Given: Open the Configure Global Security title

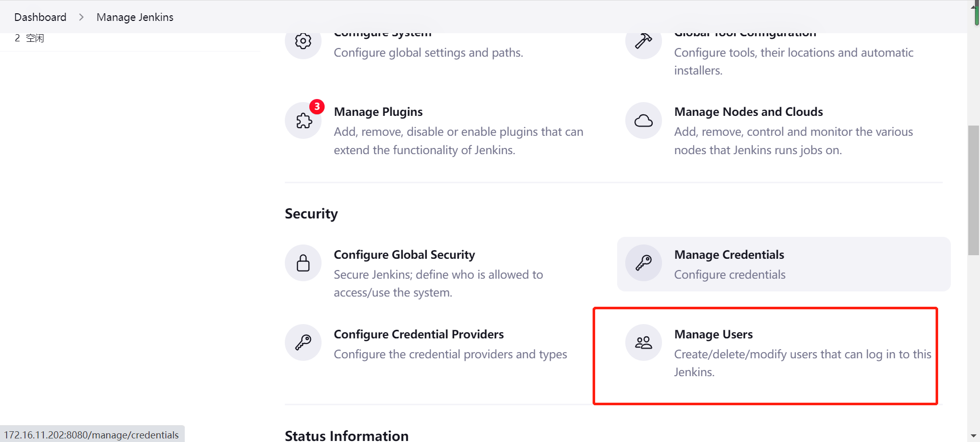Looking at the screenshot, I should coord(404,255).
